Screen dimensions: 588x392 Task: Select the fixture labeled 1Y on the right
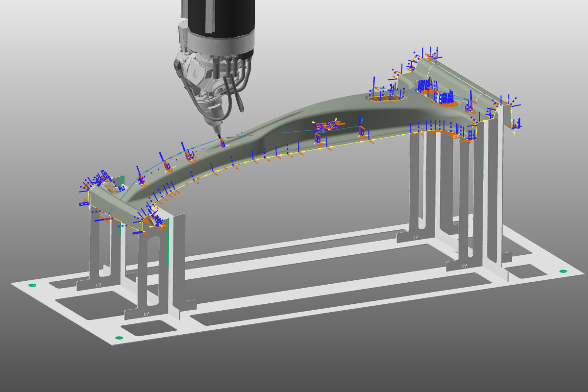click(416, 237)
